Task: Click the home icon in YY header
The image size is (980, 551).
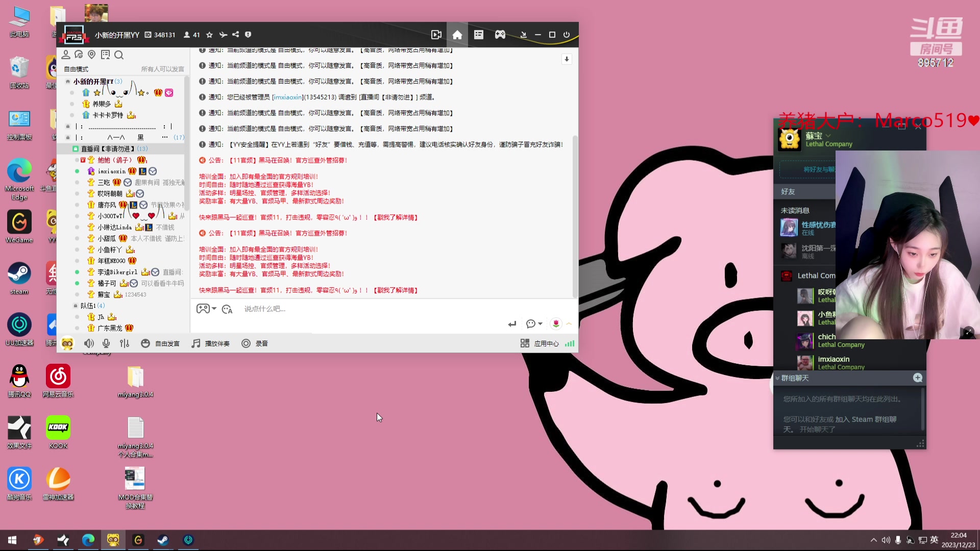Action: pos(457,35)
